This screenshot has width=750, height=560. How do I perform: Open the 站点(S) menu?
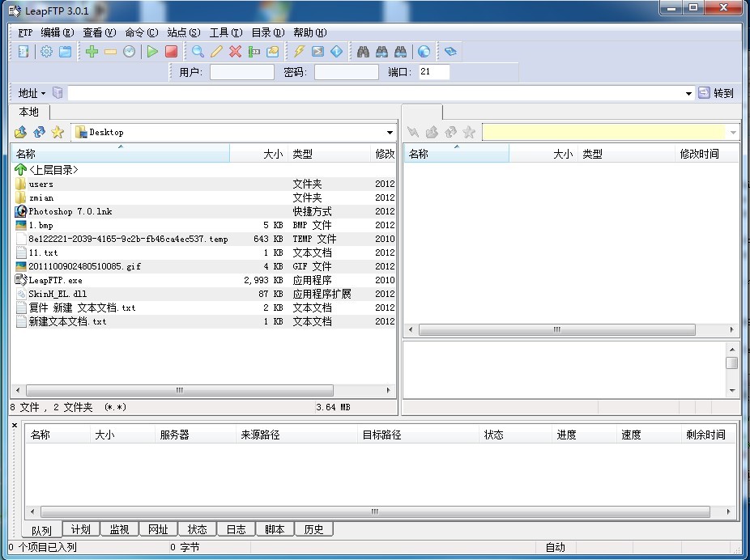(183, 32)
